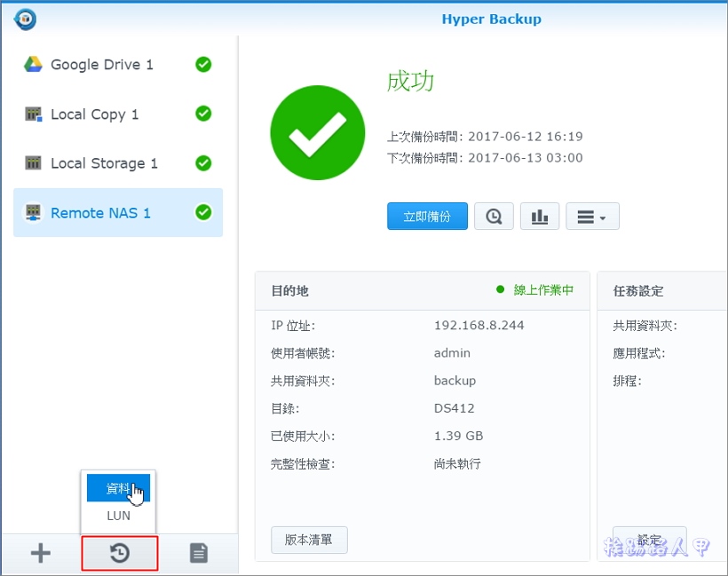Click the large green success checkmark
This screenshot has height=576, width=728.
[x=318, y=133]
